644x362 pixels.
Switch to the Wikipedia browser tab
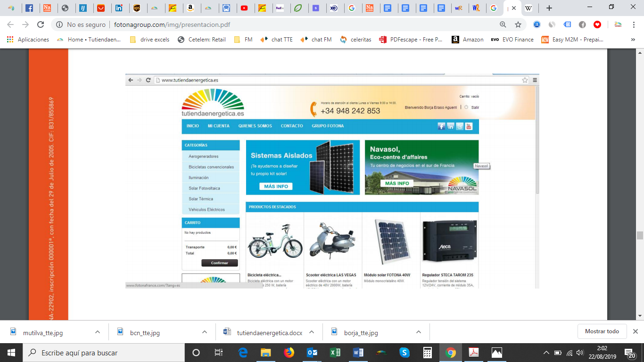coord(528,8)
